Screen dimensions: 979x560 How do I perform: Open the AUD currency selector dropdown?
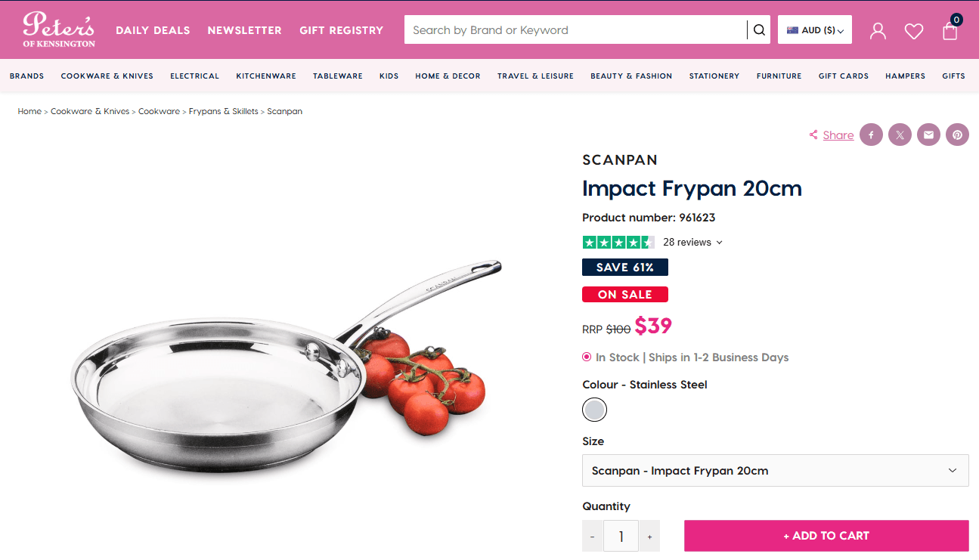[x=814, y=30]
